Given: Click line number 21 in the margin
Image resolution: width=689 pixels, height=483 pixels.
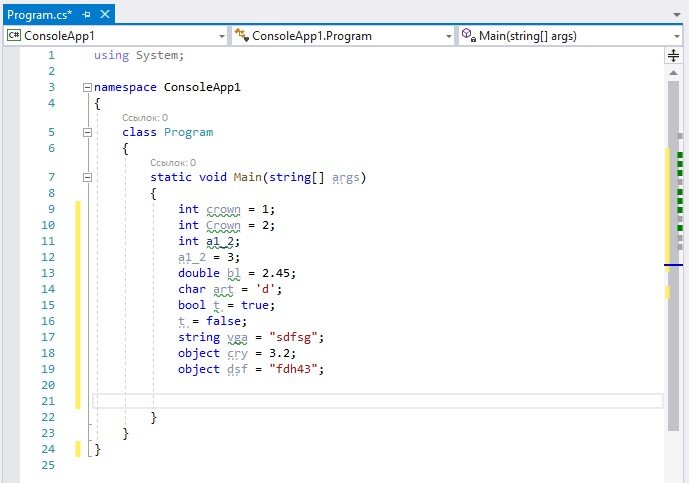Looking at the screenshot, I should tap(48, 401).
